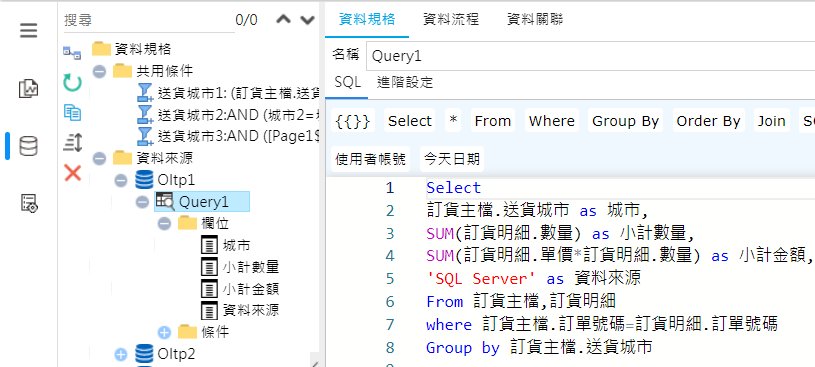
Task: Open the report chart sidebar icon
Action: click(x=29, y=88)
